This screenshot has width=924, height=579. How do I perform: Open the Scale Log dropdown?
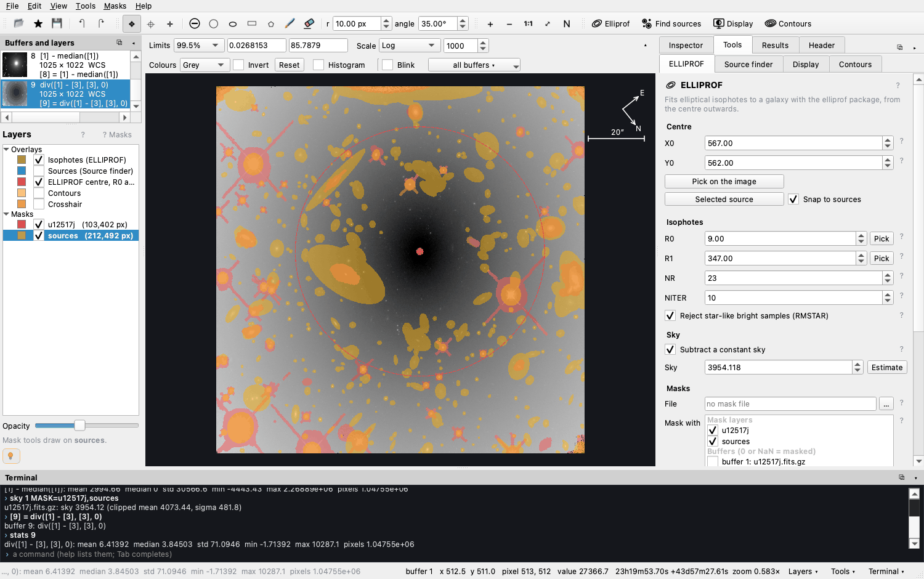pyautogui.click(x=409, y=46)
